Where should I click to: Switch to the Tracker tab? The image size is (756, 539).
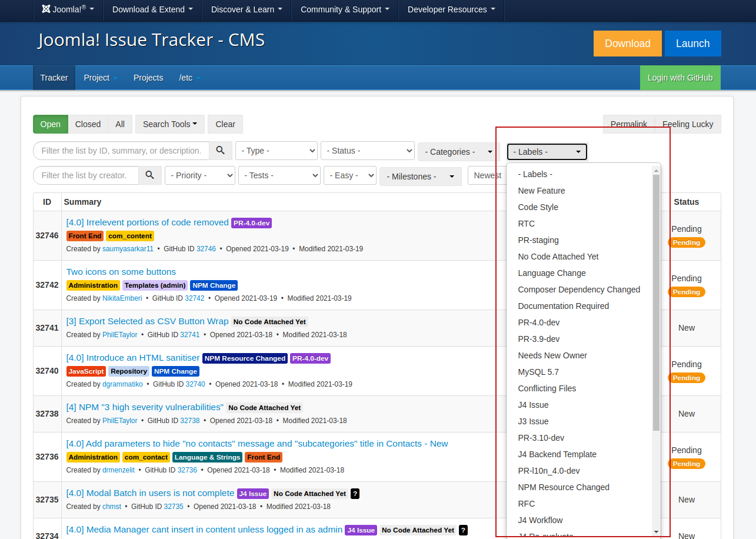[x=54, y=78]
